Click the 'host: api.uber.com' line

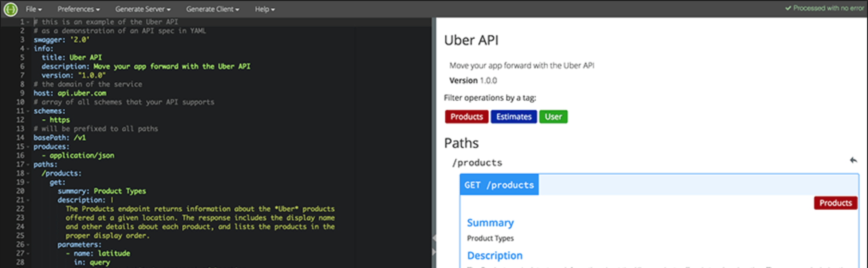point(69,93)
